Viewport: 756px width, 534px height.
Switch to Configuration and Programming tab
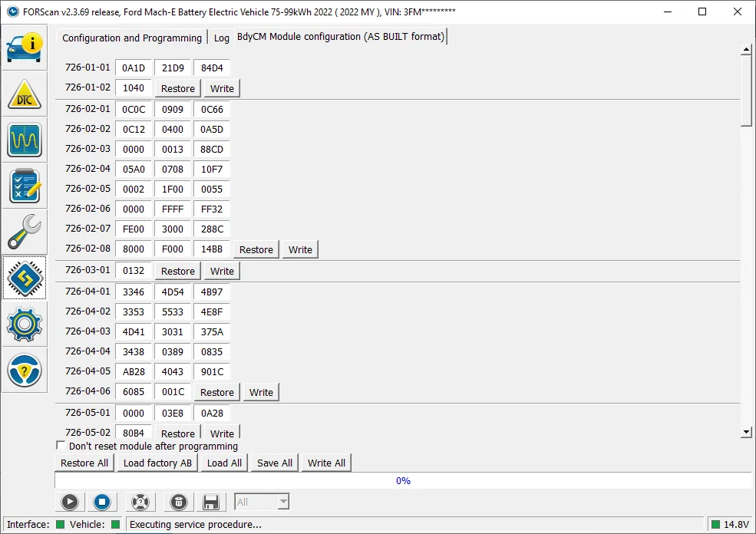pos(131,38)
